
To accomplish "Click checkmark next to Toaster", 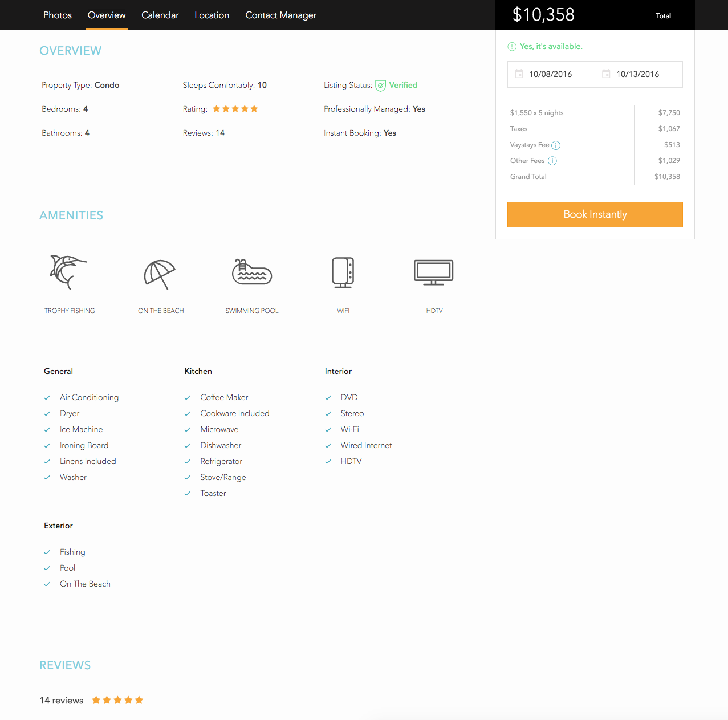I will pos(188,494).
